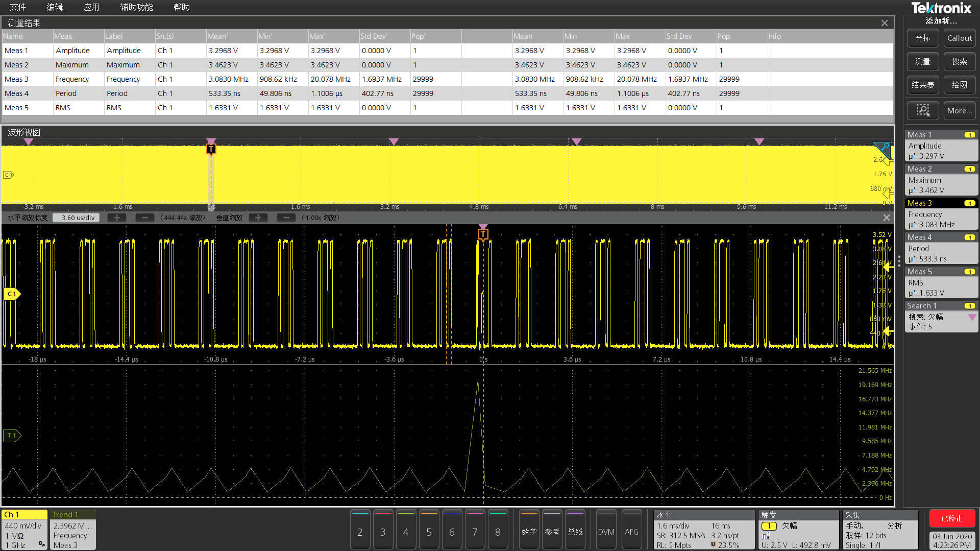980x551 pixels.
Task: Close the 测量结果 results table panel
Action: point(885,23)
